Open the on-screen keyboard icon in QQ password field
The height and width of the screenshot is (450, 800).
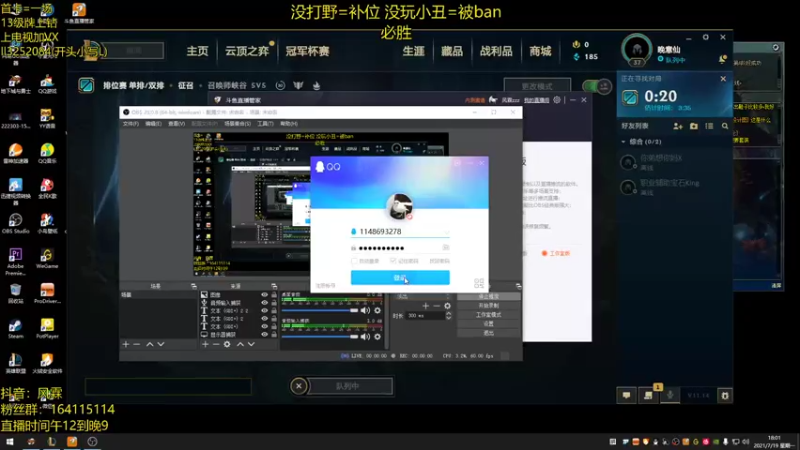(445, 247)
